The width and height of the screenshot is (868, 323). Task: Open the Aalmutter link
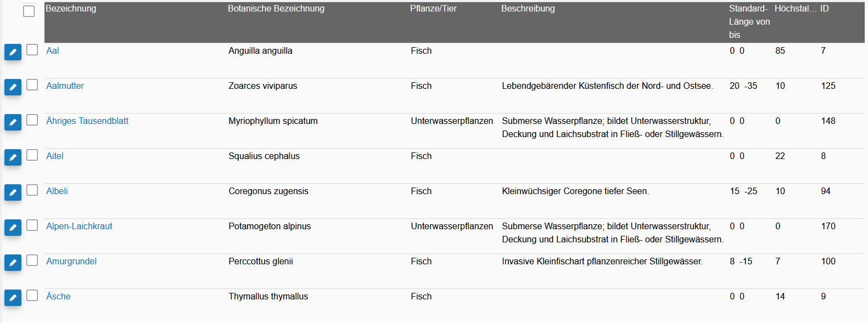(65, 86)
